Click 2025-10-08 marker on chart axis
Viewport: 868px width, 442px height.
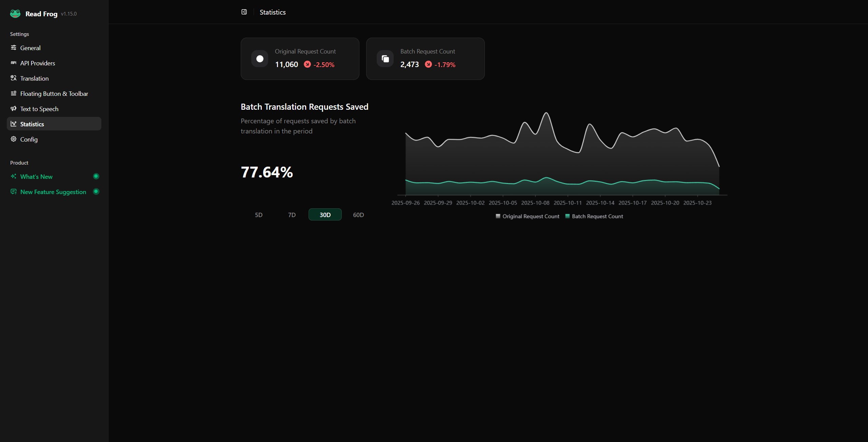[x=535, y=203]
